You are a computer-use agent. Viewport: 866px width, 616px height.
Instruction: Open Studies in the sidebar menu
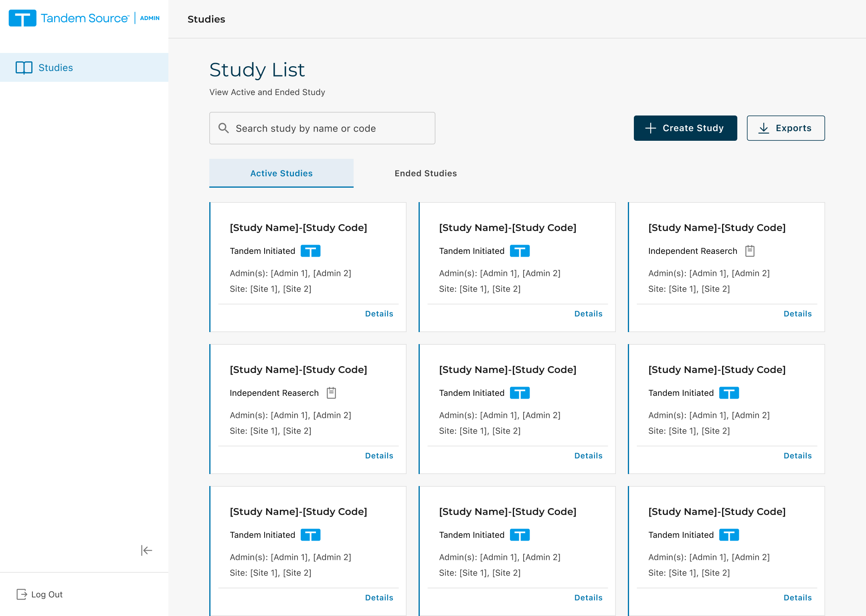click(56, 67)
